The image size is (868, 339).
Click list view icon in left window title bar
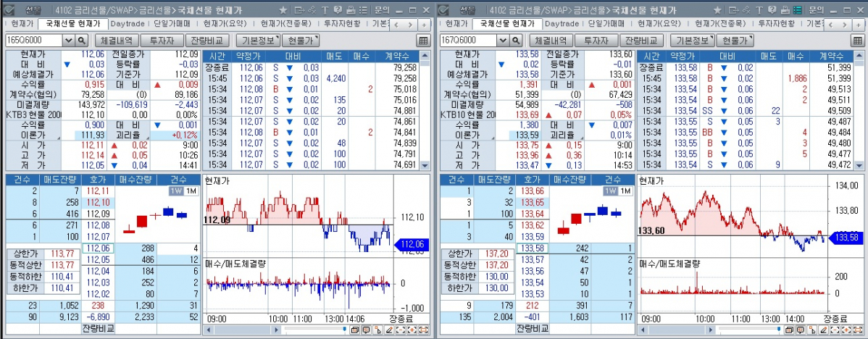coord(363,10)
